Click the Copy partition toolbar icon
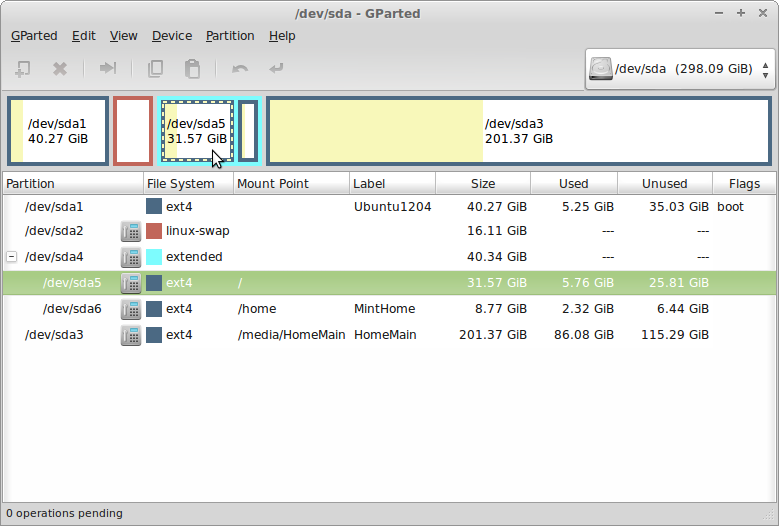779x526 pixels. click(156, 69)
